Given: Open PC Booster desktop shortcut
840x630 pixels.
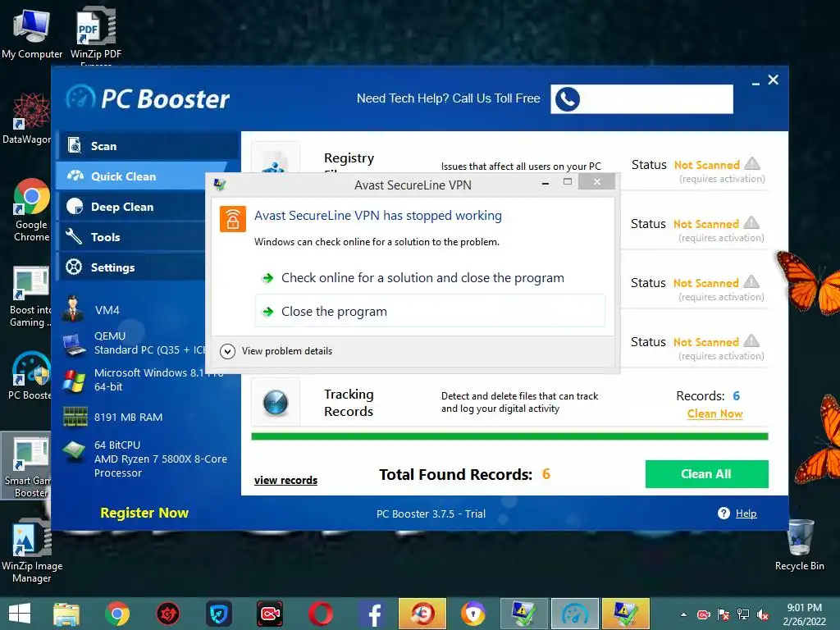Looking at the screenshot, I should click(30, 376).
